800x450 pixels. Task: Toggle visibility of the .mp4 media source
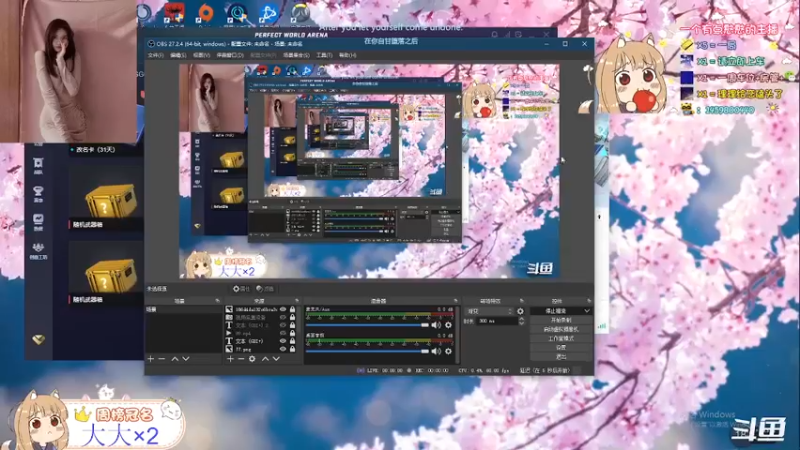tap(283, 333)
